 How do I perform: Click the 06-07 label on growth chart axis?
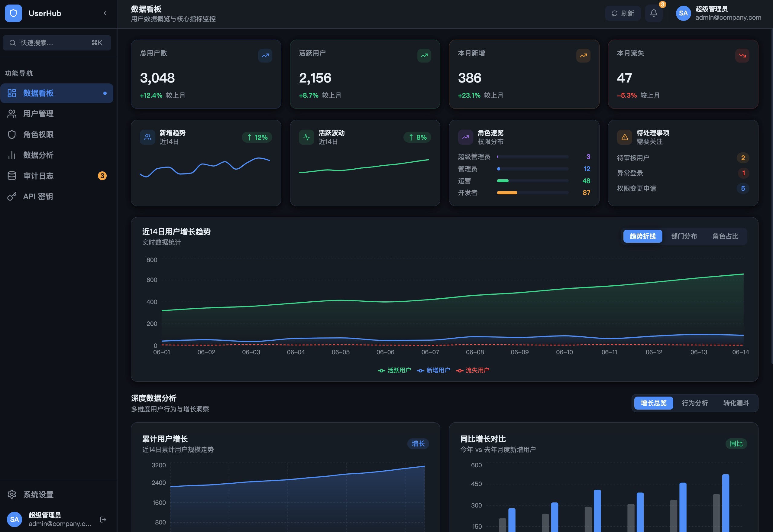click(x=430, y=352)
